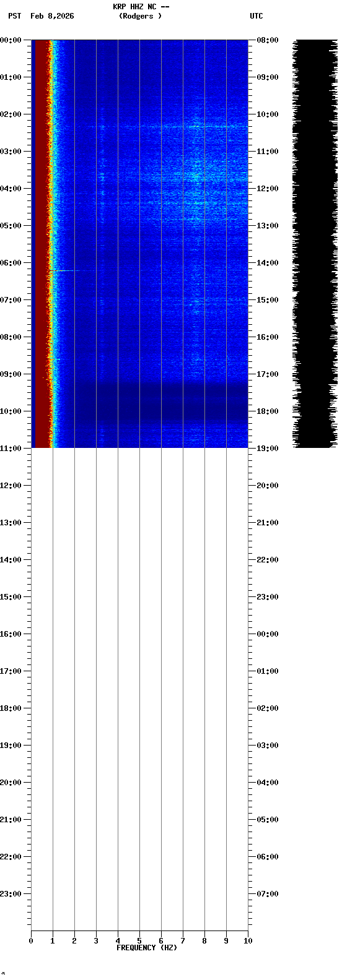Click the '11:00' PST axis label
The height and width of the screenshot is (980, 342).
tap(11, 449)
